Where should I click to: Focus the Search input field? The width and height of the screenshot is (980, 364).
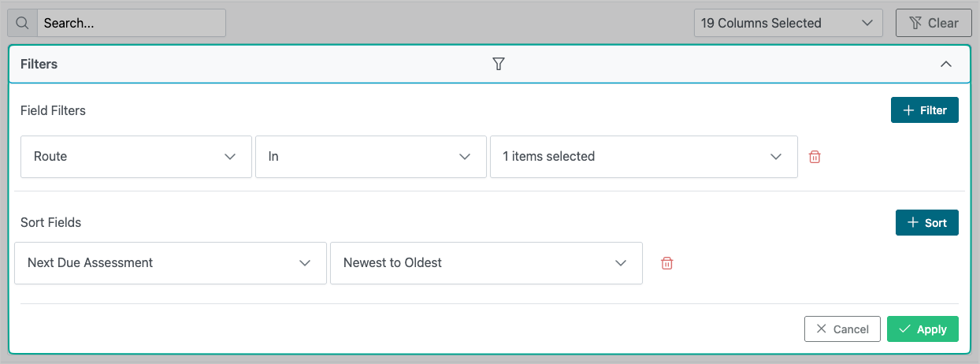(132, 23)
